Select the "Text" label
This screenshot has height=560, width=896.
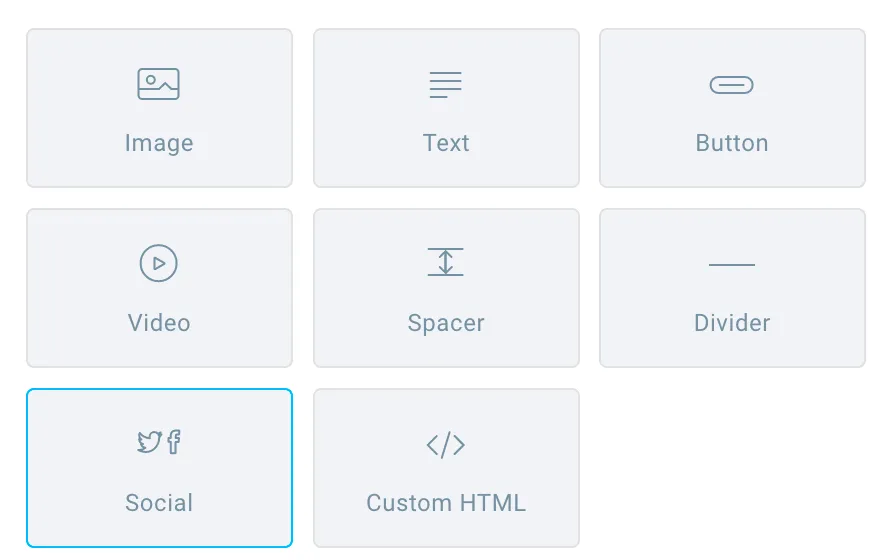[x=446, y=143]
